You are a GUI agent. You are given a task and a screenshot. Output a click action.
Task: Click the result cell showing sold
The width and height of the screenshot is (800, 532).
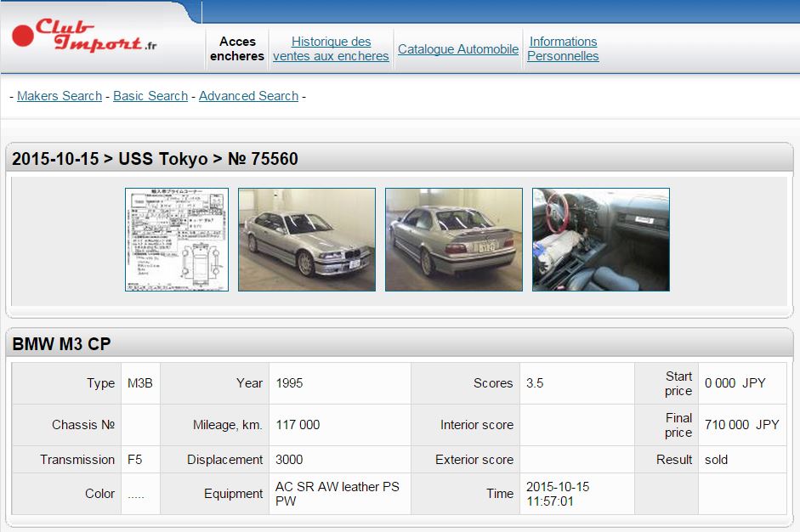(716, 460)
